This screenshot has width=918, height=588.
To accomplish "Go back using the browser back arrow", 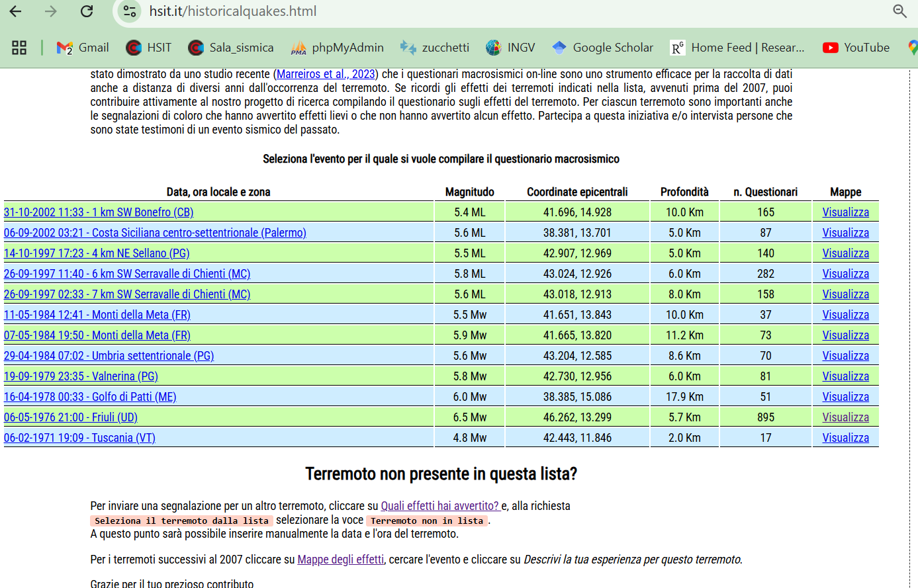I will pos(16,11).
